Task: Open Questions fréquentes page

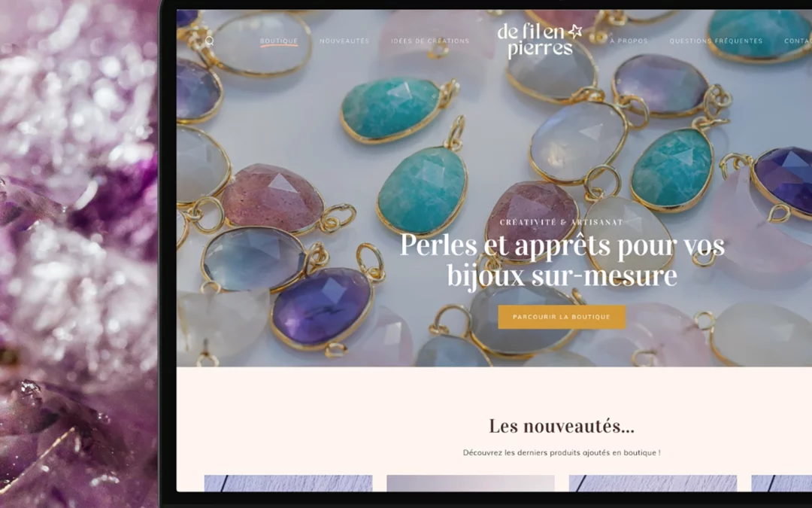Action: coord(716,41)
